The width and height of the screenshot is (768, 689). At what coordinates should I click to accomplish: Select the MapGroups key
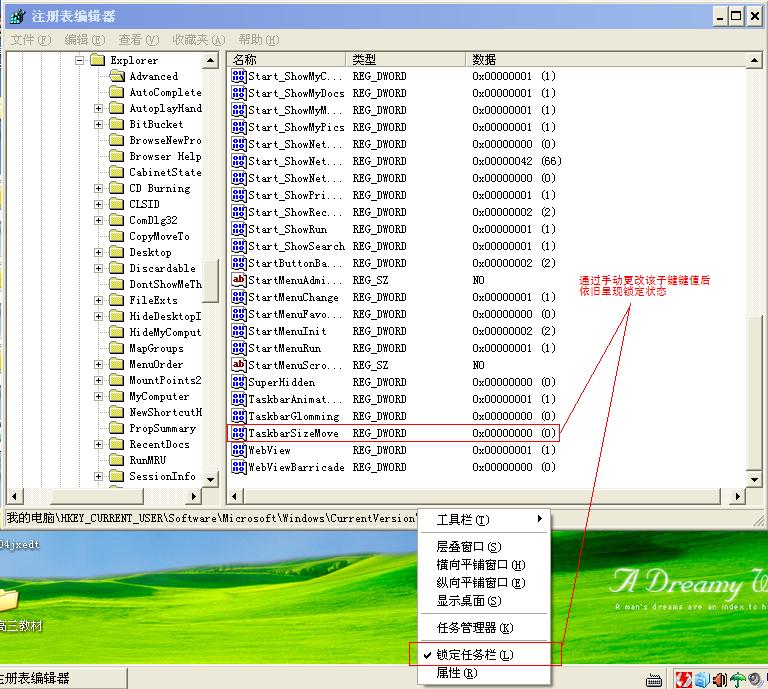[x=156, y=348]
